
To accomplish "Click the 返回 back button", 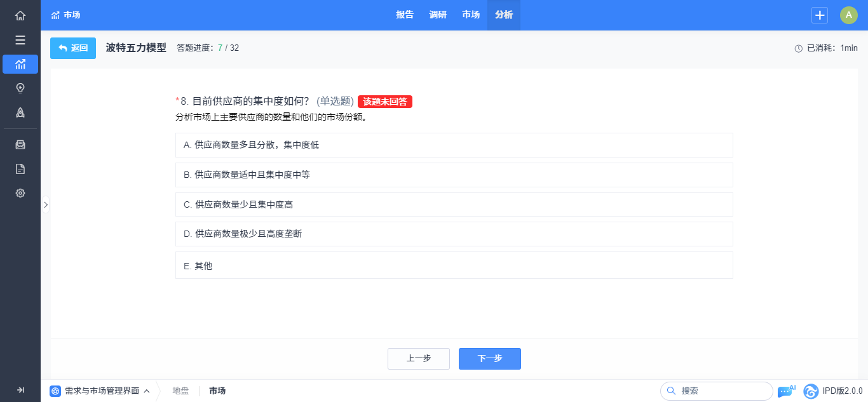I will (73, 48).
